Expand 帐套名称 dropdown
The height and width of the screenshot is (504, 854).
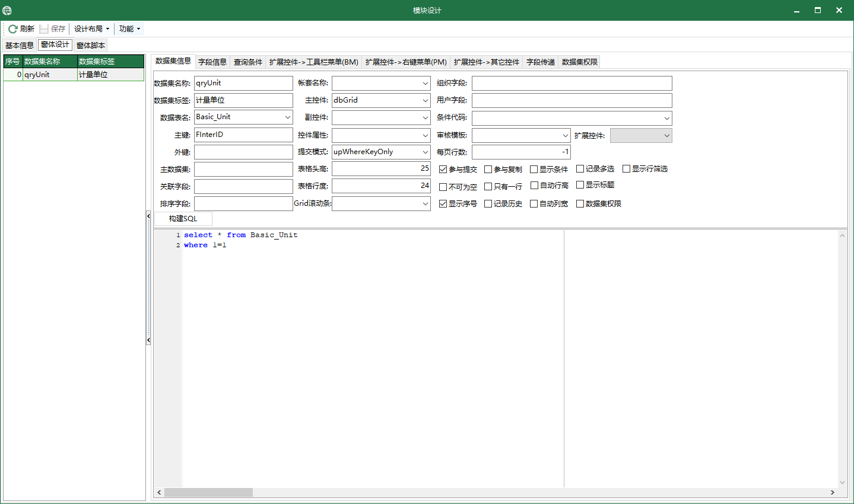click(x=426, y=84)
